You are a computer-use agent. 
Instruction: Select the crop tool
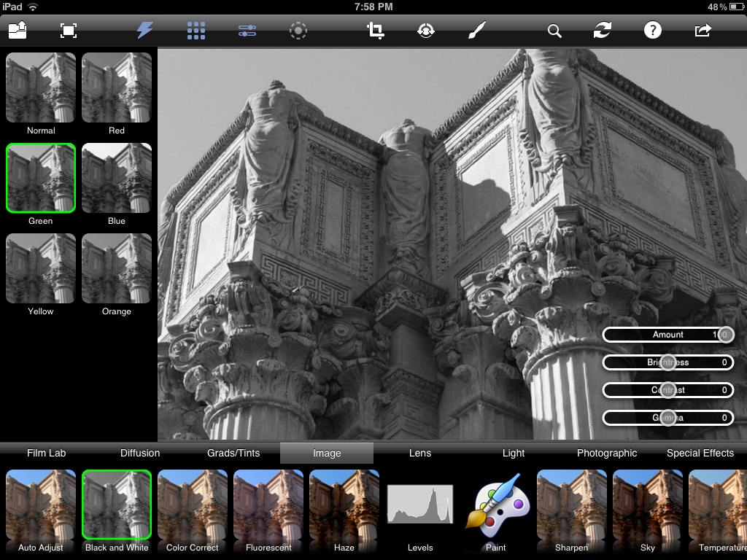tap(376, 31)
